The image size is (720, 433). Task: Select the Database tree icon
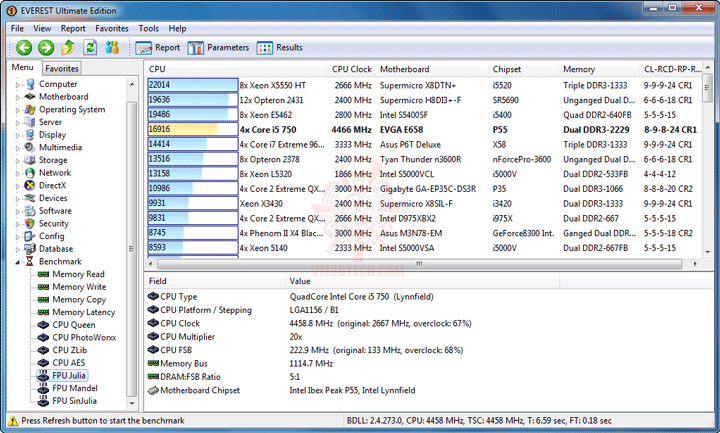(30, 248)
